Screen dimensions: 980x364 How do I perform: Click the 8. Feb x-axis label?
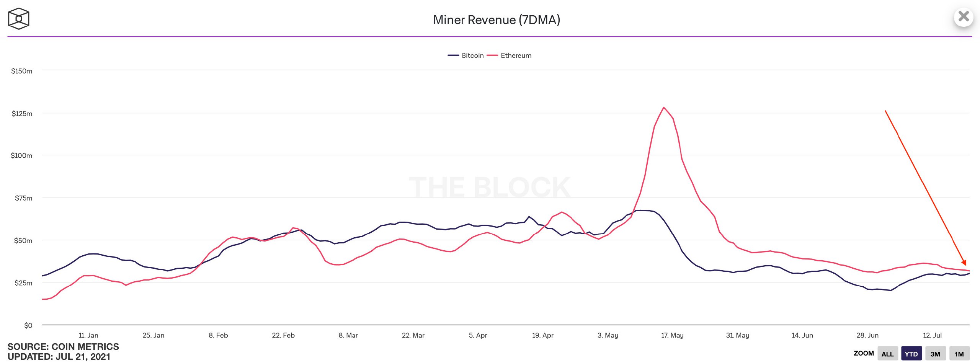[x=218, y=335]
